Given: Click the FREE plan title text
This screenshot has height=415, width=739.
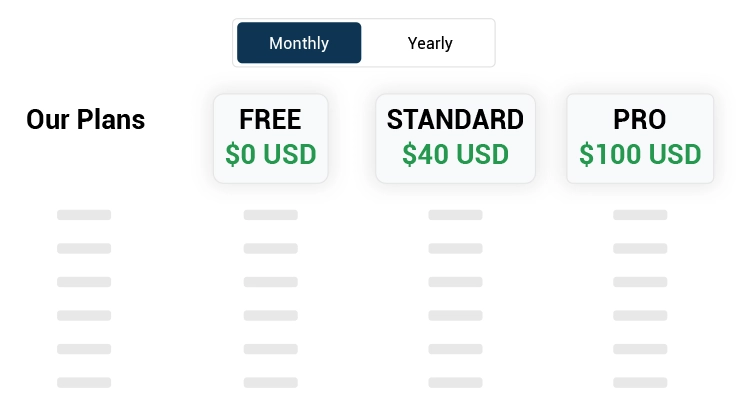Looking at the screenshot, I should [x=270, y=120].
